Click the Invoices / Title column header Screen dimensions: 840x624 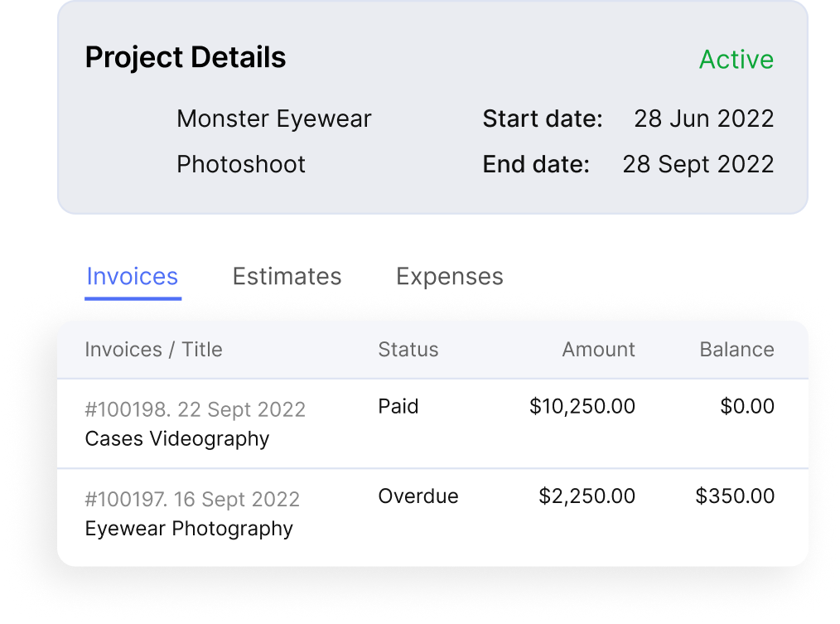pyautogui.click(x=153, y=350)
